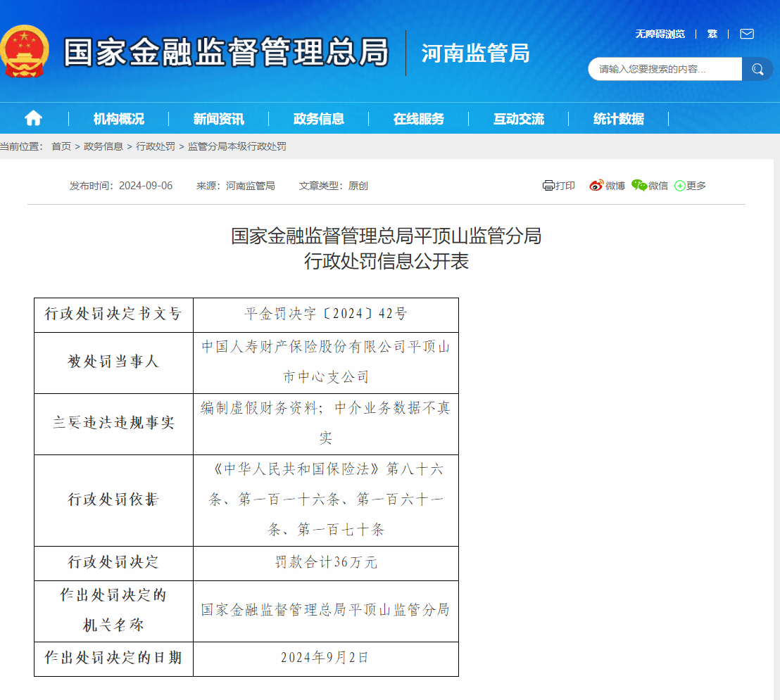Share article via the 微信 icon
This screenshot has height=700, width=780.
pos(639,185)
